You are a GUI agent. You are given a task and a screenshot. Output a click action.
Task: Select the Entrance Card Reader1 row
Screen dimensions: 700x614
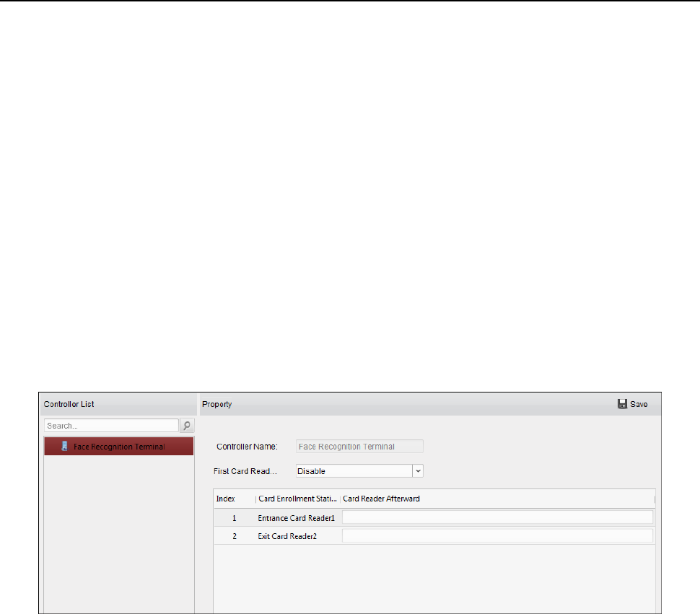[434, 517]
